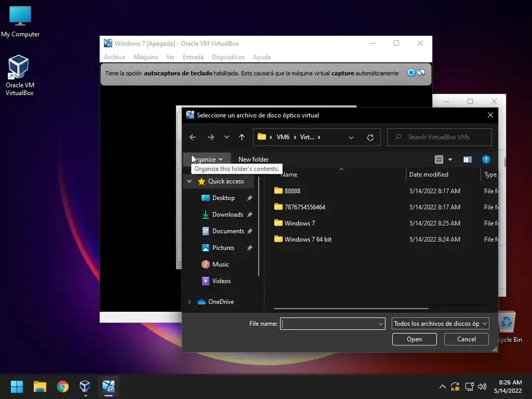Open Music in the navigation pane
The height and width of the screenshot is (399, 532).
(x=220, y=264)
